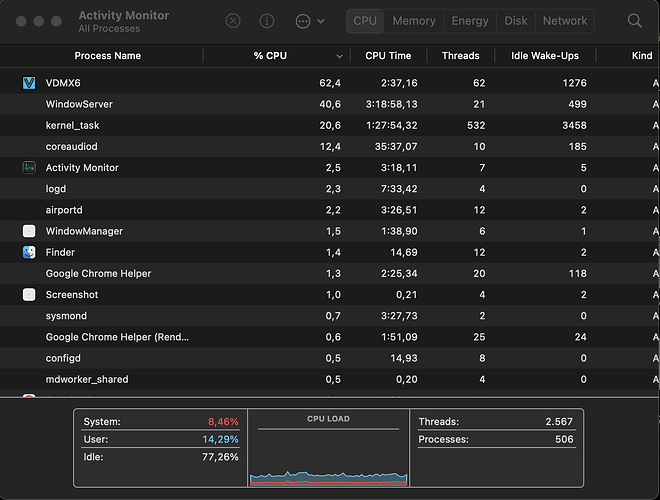
Task: Select the WindowManager process name
Action: click(x=84, y=231)
